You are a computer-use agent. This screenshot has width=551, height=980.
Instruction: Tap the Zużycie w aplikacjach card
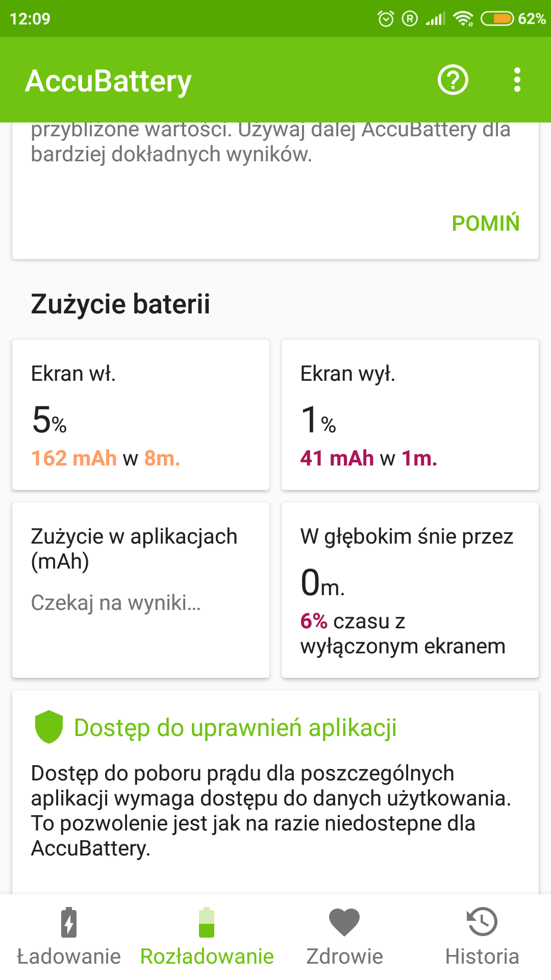click(141, 590)
